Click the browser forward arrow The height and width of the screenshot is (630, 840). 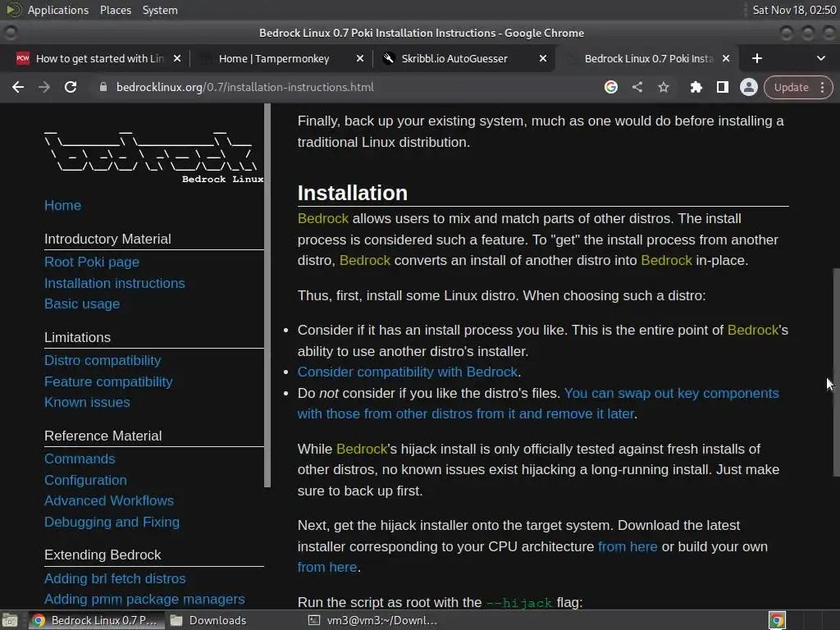click(x=44, y=87)
